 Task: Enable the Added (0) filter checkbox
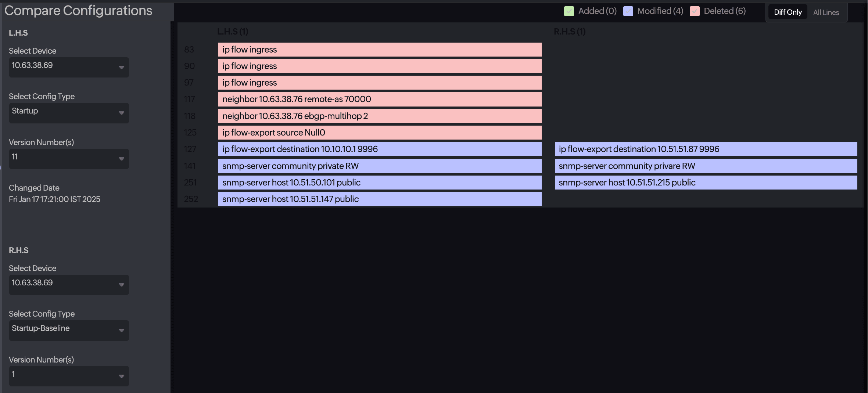click(x=569, y=11)
